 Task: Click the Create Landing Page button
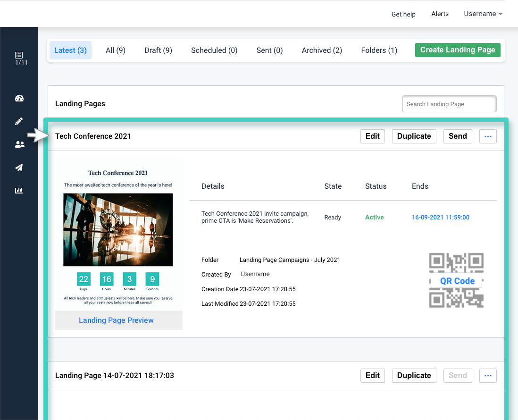(x=458, y=50)
